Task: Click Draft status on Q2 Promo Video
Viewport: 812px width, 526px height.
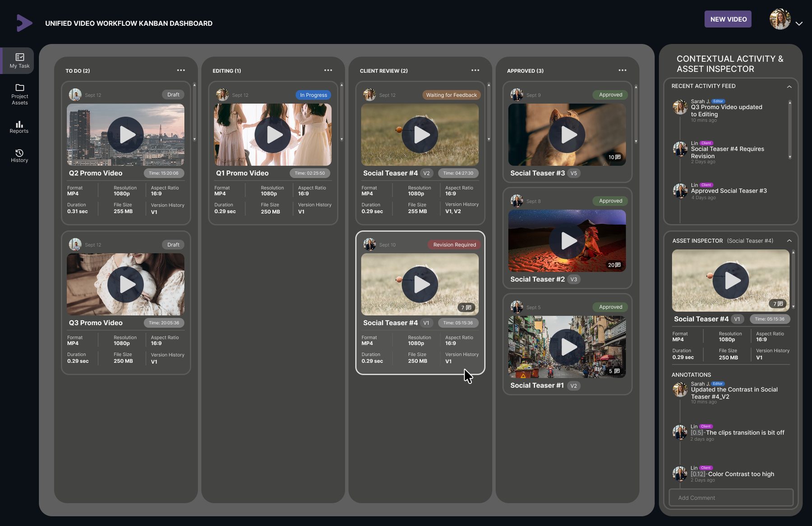Action: point(173,95)
